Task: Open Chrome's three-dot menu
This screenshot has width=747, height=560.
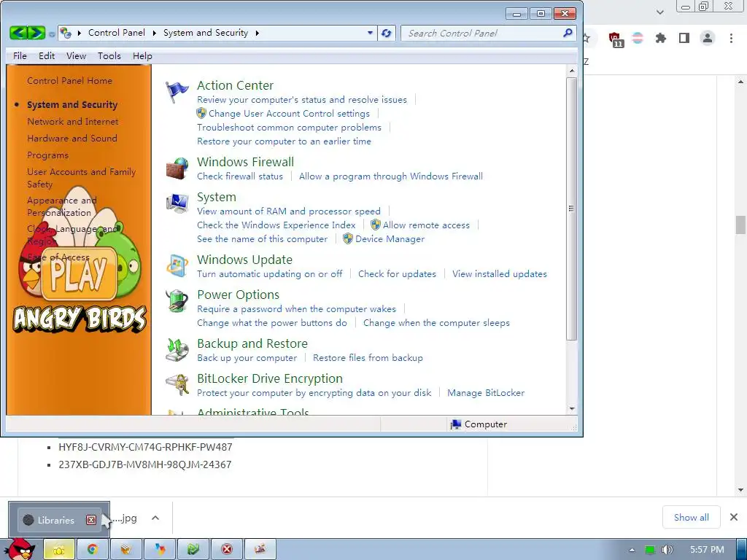Action: [731, 38]
